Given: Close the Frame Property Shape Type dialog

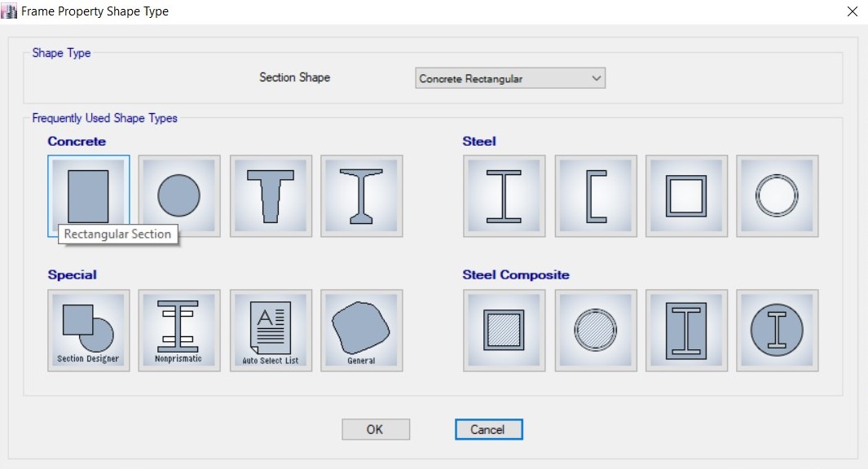Looking at the screenshot, I should (x=853, y=11).
